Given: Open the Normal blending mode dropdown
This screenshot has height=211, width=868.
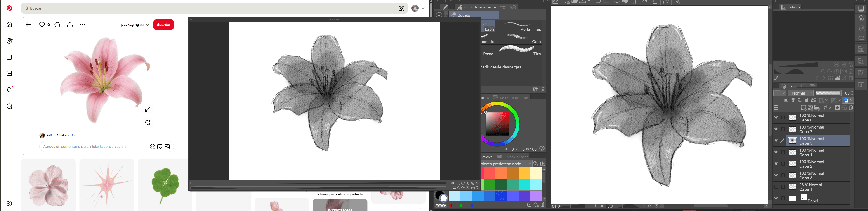Looking at the screenshot, I should click(802, 93).
